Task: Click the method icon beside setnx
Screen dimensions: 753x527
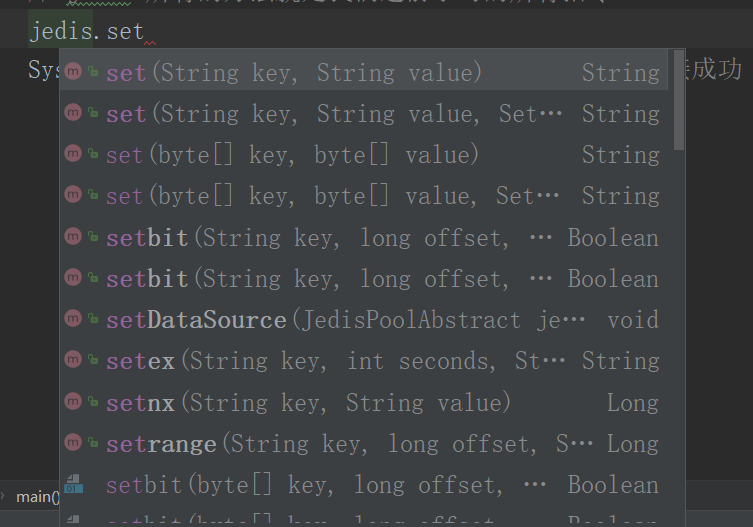Action: coord(73,402)
